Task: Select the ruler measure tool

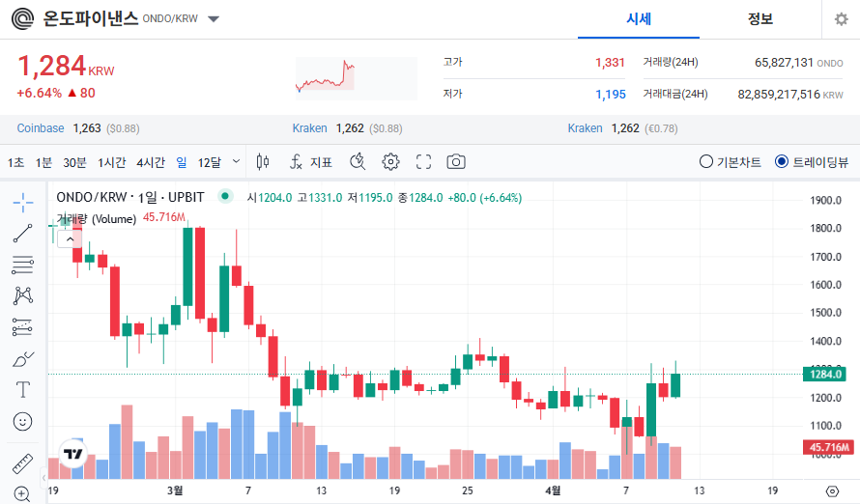Action: (22, 463)
